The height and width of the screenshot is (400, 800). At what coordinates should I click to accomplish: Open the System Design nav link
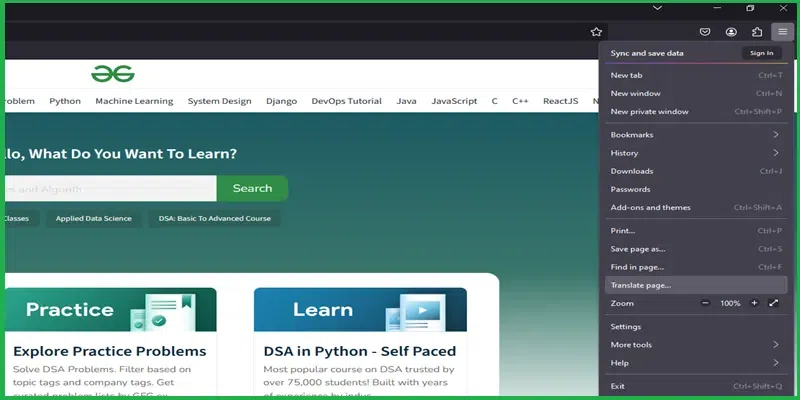(x=219, y=101)
